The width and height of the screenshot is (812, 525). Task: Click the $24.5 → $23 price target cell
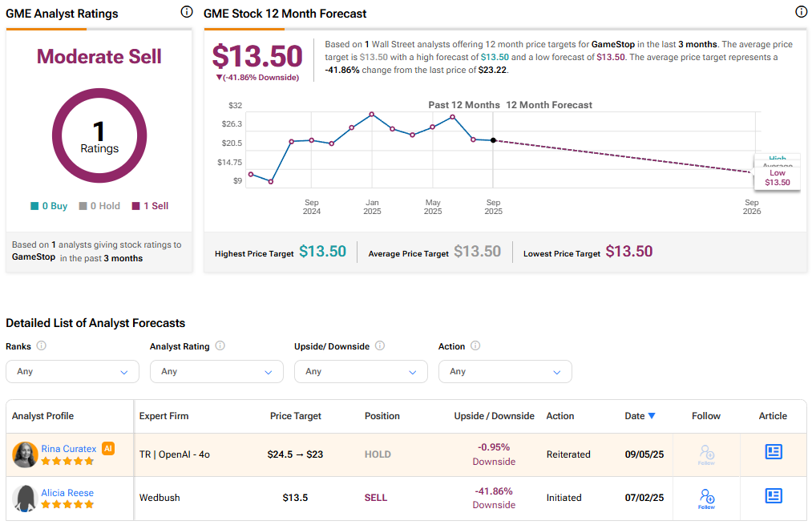pyautogui.click(x=295, y=454)
